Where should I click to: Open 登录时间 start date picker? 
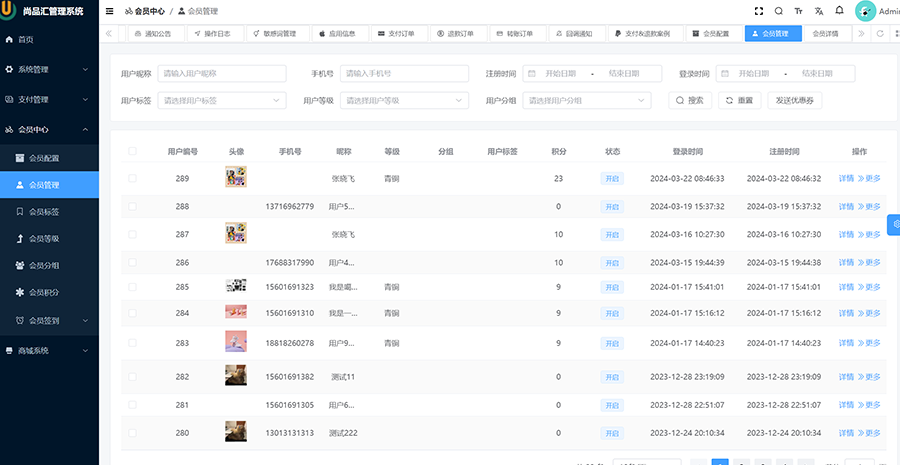[754, 73]
